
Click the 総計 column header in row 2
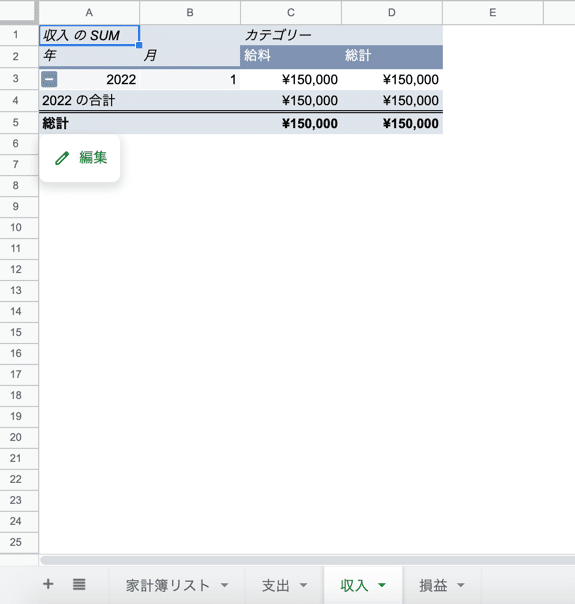(392, 56)
